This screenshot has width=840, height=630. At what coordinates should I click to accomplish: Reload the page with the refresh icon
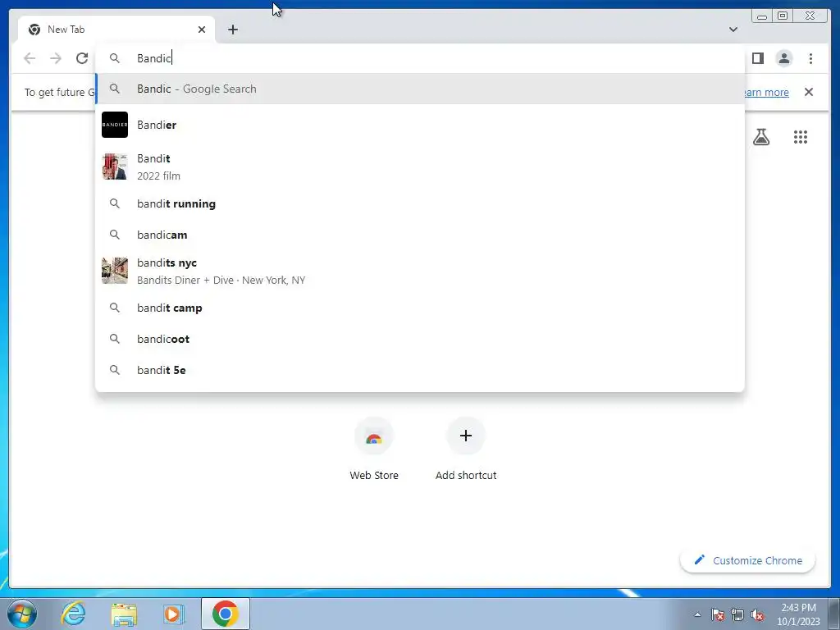pos(82,58)
